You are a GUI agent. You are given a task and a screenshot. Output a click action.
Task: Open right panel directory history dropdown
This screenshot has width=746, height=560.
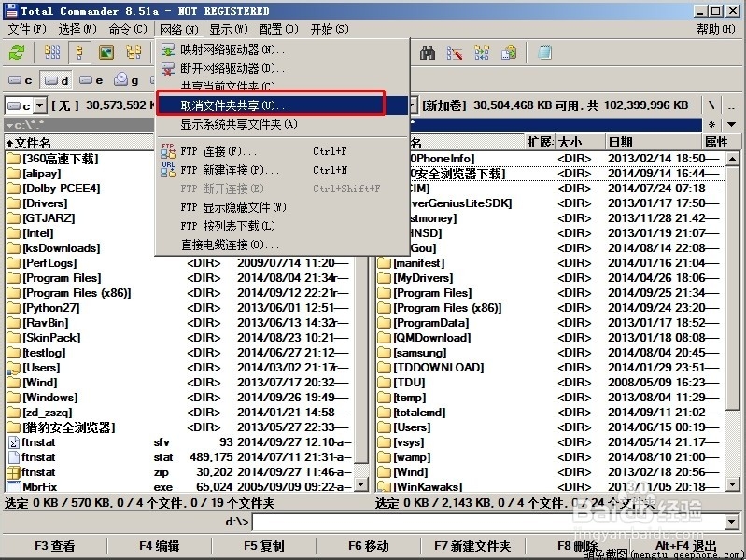[x=732, y=125]
